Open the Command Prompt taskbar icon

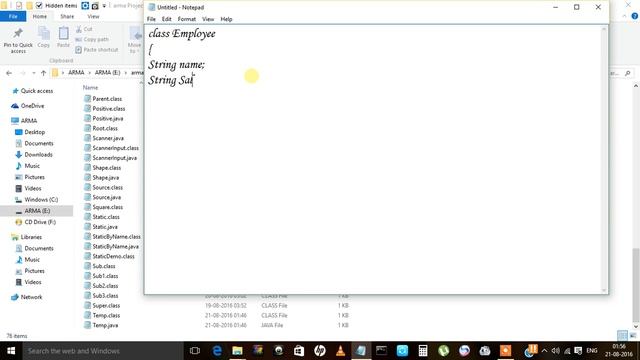pyautogui.click(x=382, y=351)
